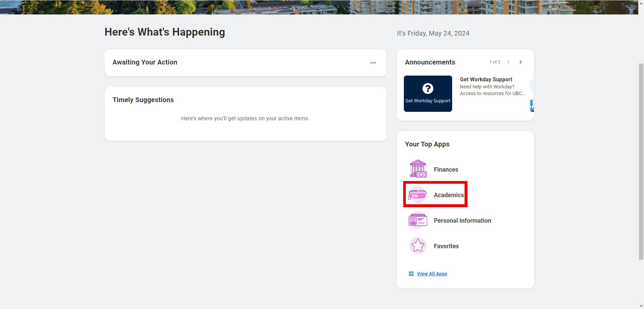This screenshot has height=309, width=644.
Task: Click the Timely Suggestions heading
Action: pos(143,100)
